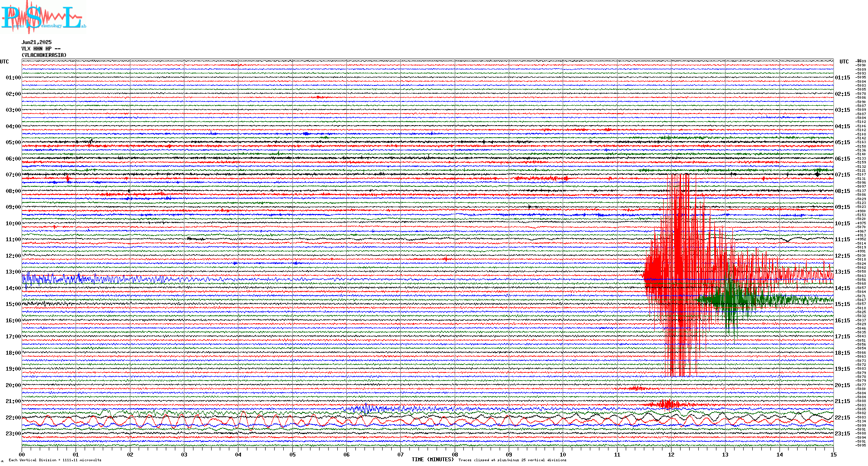Click minute 03 on the bottom time axis
This screenshot has width=868, height=466.
pyautogui.click(x=184, y=454)
